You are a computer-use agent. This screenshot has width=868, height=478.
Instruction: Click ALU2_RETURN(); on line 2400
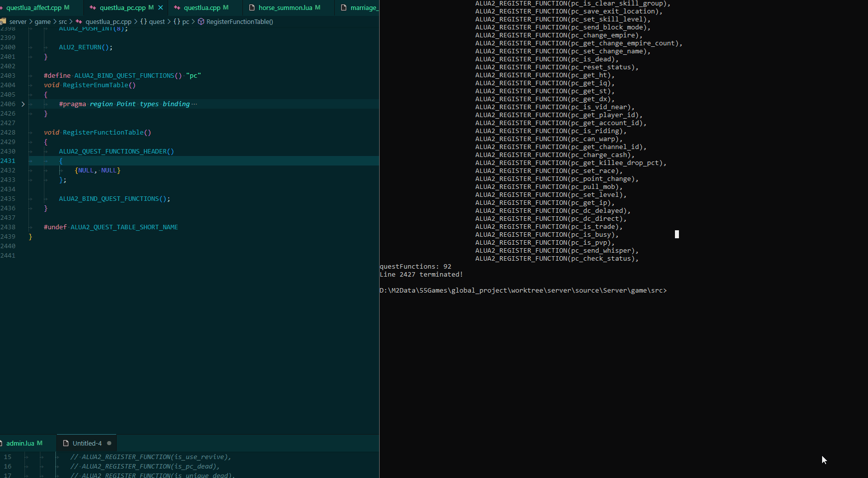point(86,47)
